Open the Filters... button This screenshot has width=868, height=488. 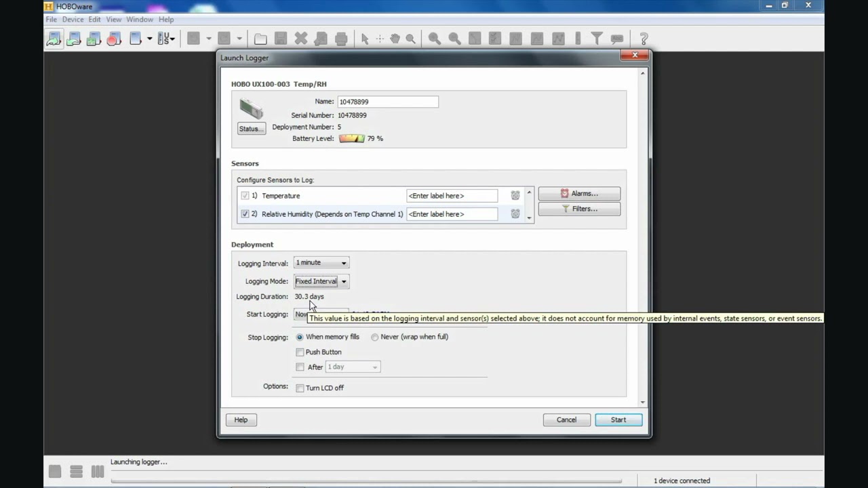coord(579,209)
